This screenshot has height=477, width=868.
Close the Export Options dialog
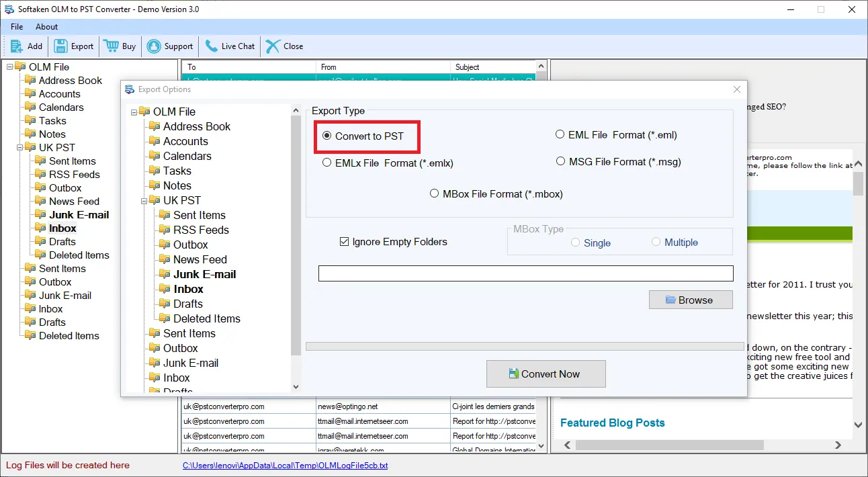(x=737, y=89)
